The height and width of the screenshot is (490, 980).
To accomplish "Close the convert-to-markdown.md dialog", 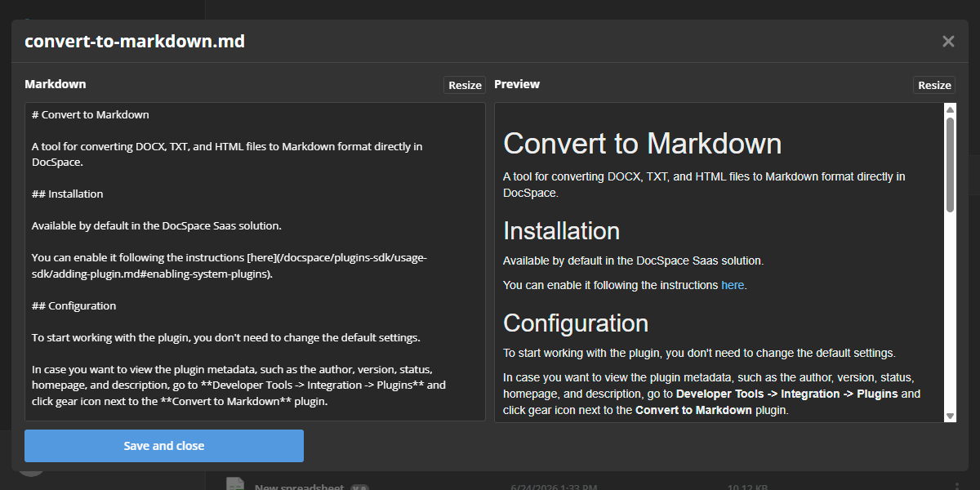I will (x=948, y=41).
